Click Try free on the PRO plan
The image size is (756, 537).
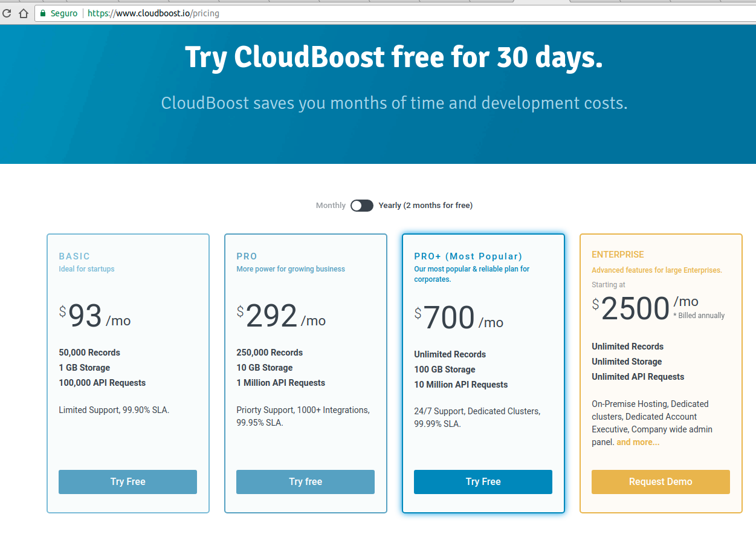tap(305, 482)
